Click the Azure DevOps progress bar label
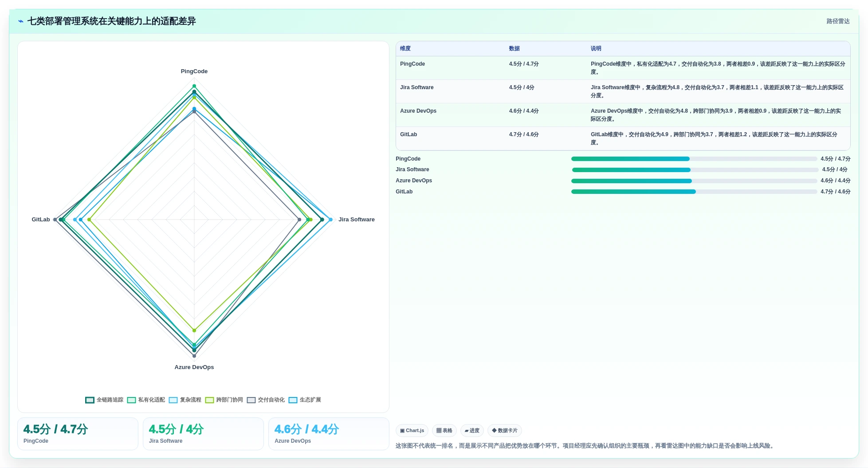The image size is (868, 468). [414, 181]
